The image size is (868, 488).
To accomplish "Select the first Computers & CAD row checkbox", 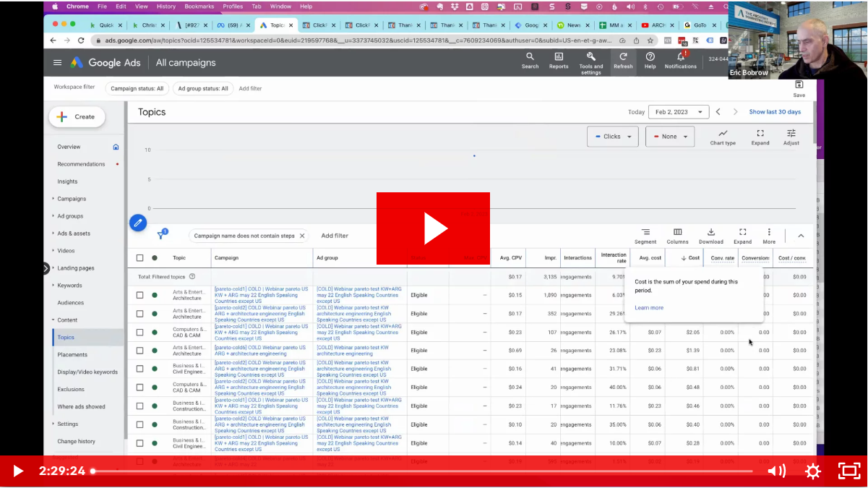I will pyautogui.click(x=140, y=333).
